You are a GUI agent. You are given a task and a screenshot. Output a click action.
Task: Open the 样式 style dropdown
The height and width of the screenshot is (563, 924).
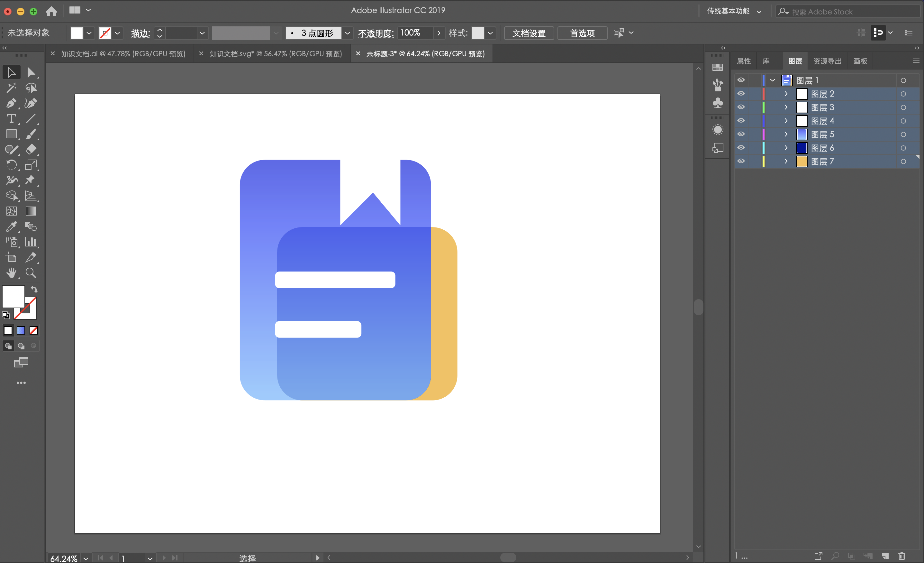pos(490,33)
